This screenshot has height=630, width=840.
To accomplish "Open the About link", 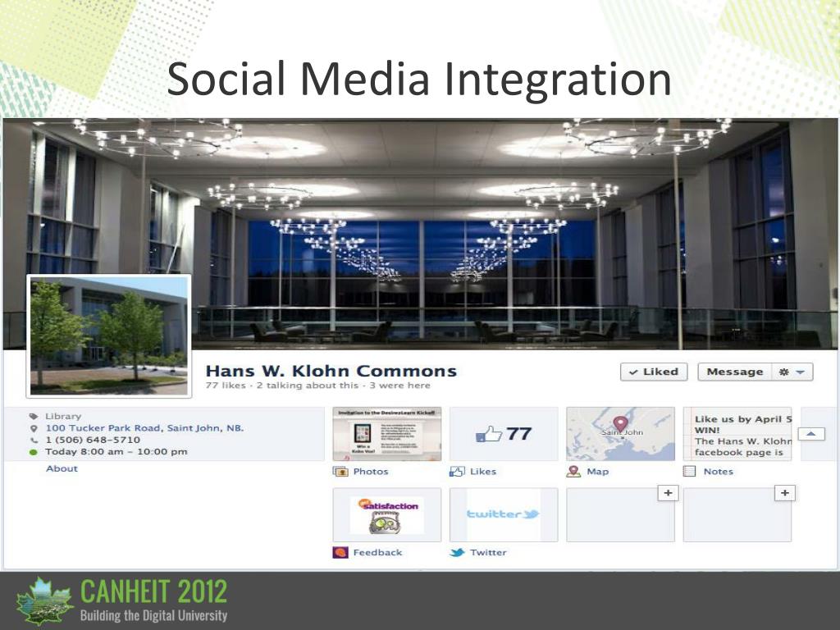I will point(62,468).
